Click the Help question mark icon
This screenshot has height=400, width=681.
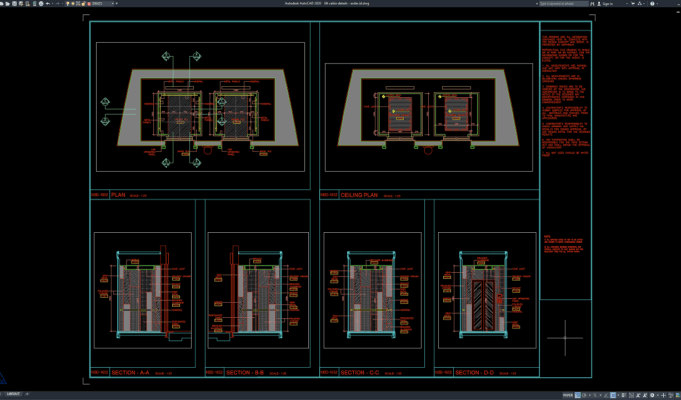[652, 3]
